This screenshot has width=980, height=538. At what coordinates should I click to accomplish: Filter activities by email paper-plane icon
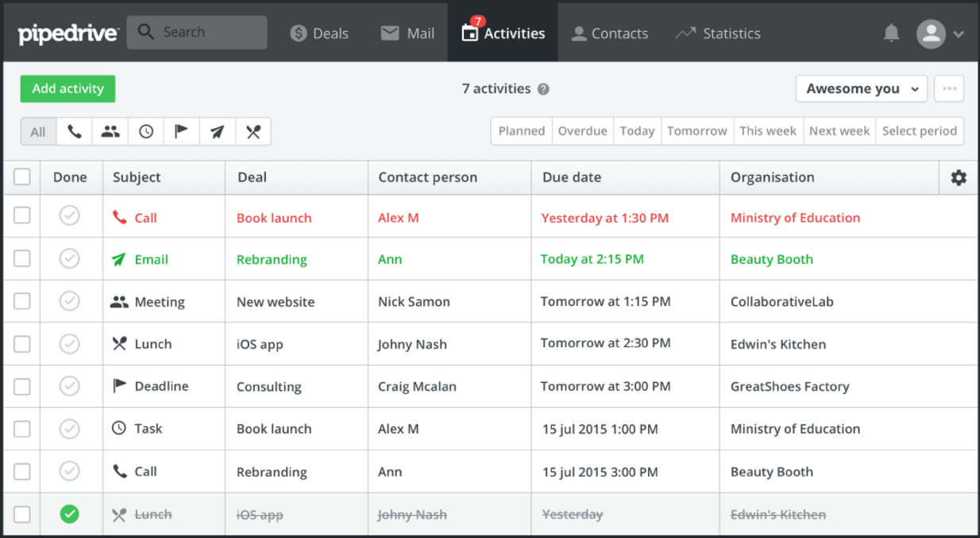click(x=218, y=132)
